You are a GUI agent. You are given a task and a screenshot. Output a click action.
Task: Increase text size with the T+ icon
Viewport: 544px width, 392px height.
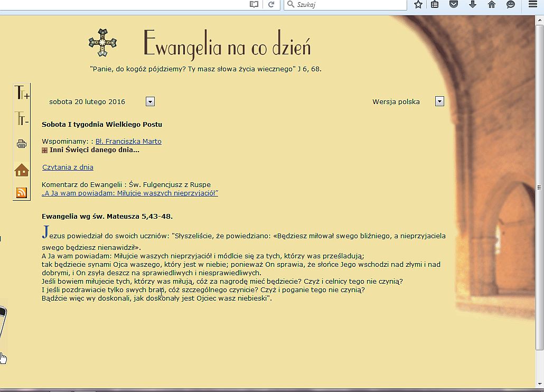(x=22, y=93)
